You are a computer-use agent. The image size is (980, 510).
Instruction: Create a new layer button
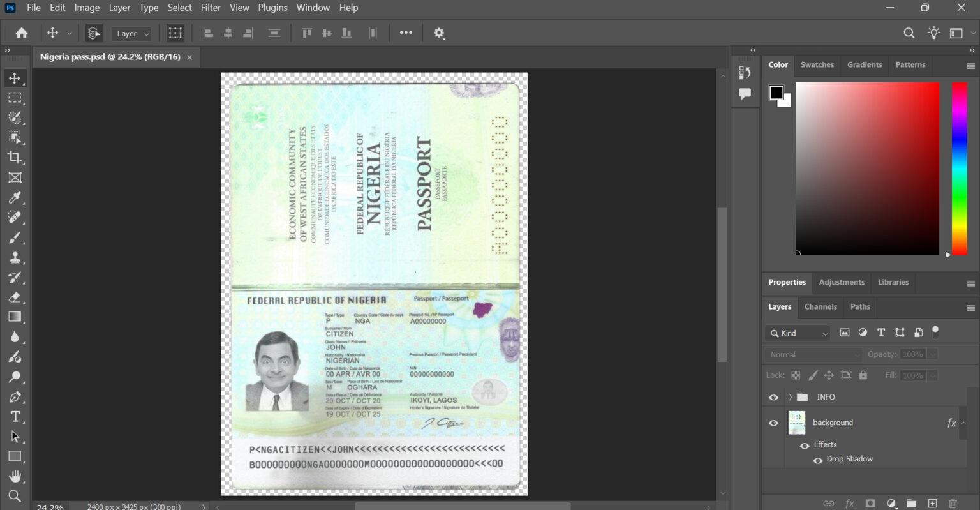(x=932, y=504)
